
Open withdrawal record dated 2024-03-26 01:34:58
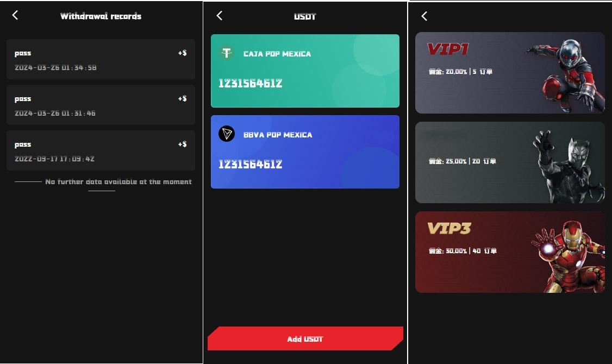tap(101, 59)
